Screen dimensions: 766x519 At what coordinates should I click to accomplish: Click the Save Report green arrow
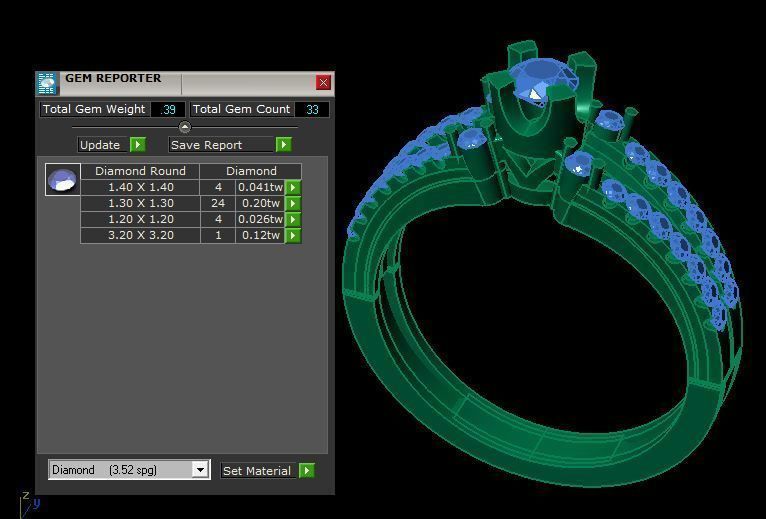click(x=284, y=145)
